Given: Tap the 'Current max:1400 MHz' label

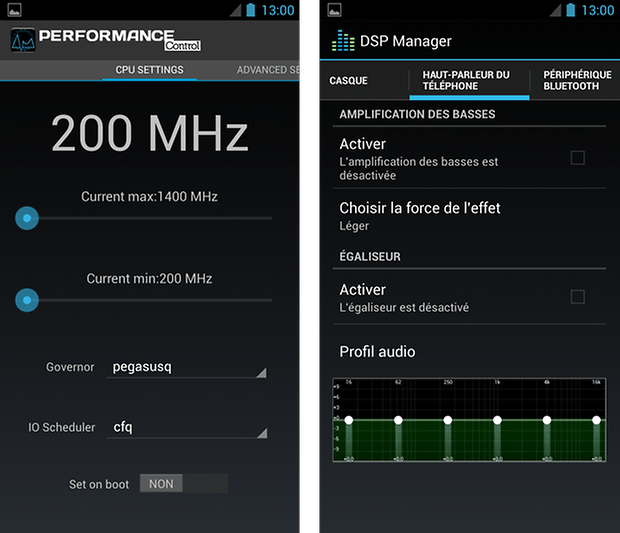Looking at the screenshot, I should coord(149,197).
